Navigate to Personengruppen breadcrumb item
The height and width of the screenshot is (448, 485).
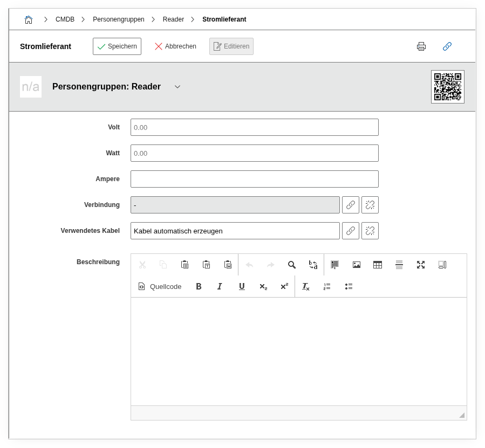pyautogui.click(x=119, y=19)
